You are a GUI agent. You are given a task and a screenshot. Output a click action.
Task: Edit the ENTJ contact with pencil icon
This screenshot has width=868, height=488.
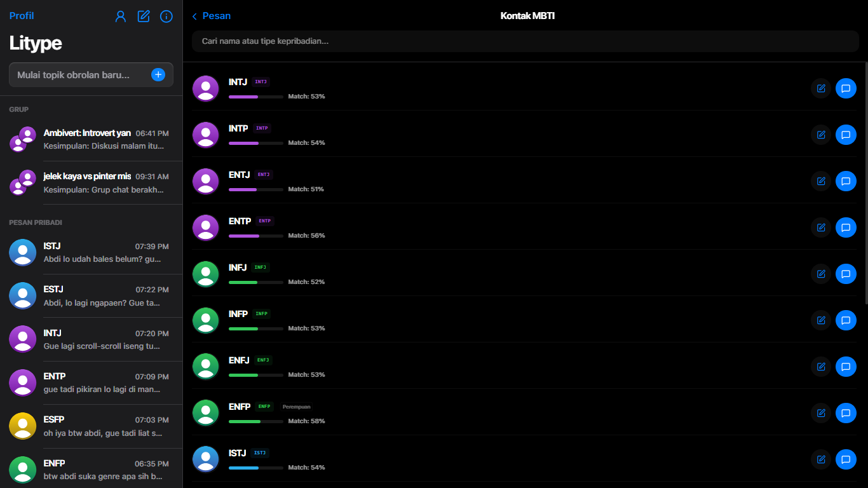click(x=821, y=181)
